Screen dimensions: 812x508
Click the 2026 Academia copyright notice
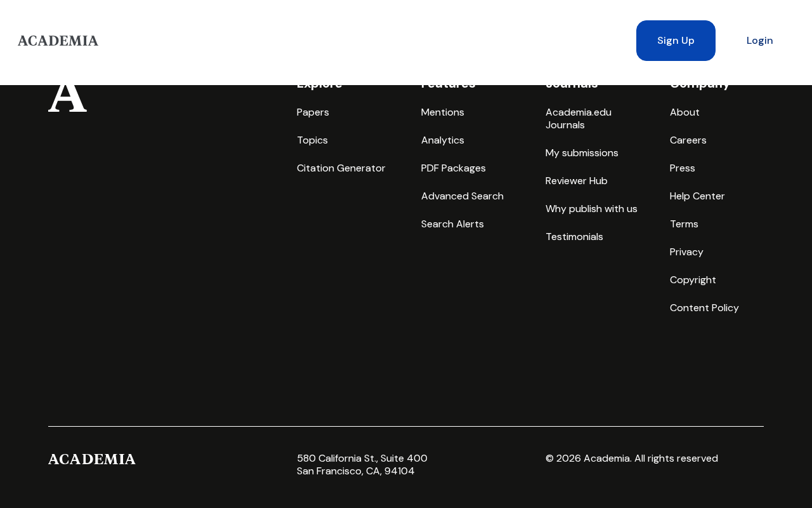click(x=632, y=458)
